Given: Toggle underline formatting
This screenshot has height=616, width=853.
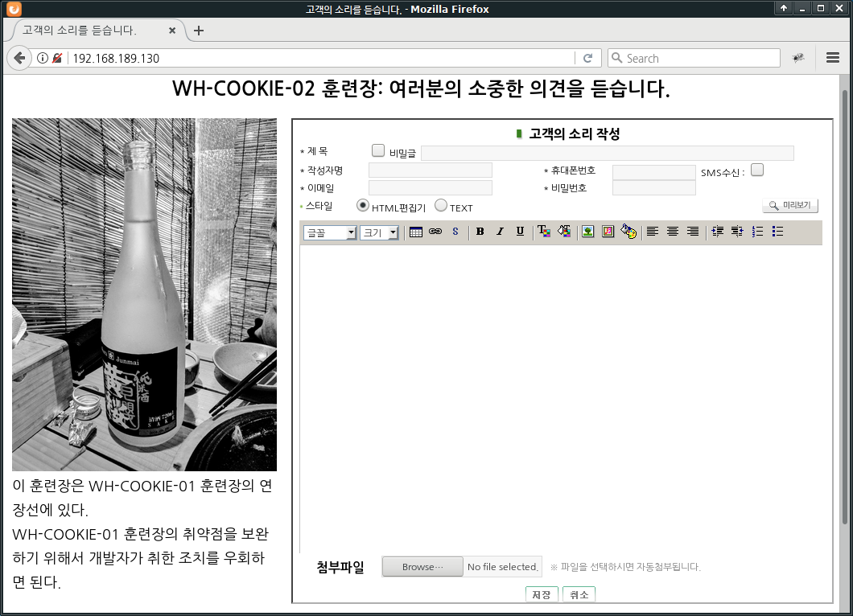Looking at the screenshot, I should click(x=520, y=232).
